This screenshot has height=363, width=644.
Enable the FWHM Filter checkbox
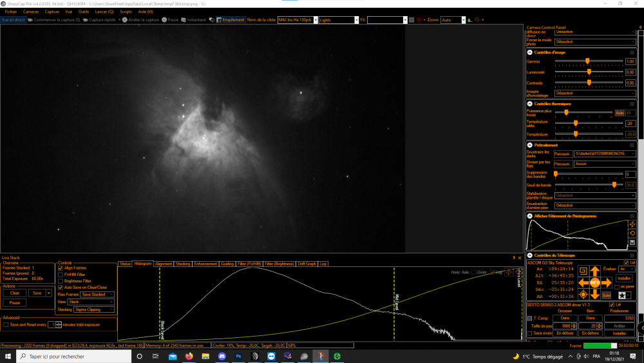[61, 275]
